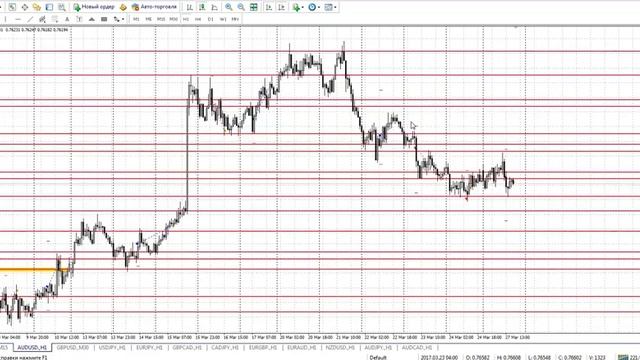Viewport: 640px width, 360px height.
Task: Select the text A tool
Action: click(67, 19)
